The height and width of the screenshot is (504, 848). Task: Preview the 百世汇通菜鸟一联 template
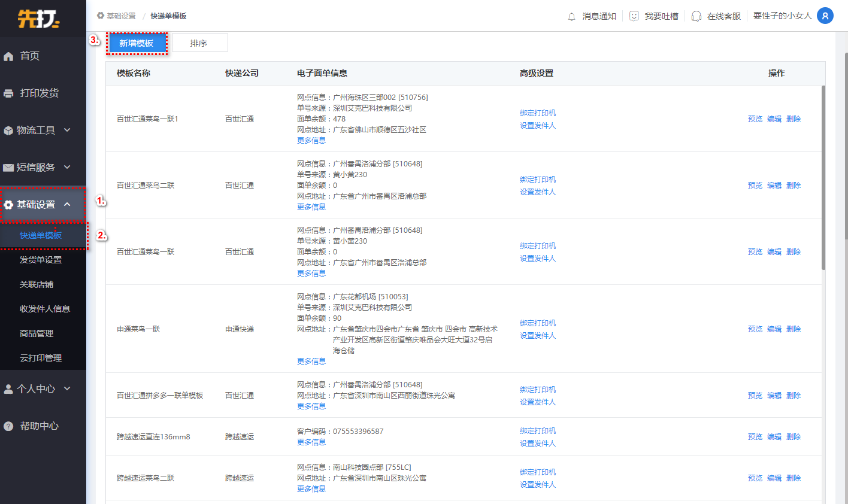tap(755, 251)
